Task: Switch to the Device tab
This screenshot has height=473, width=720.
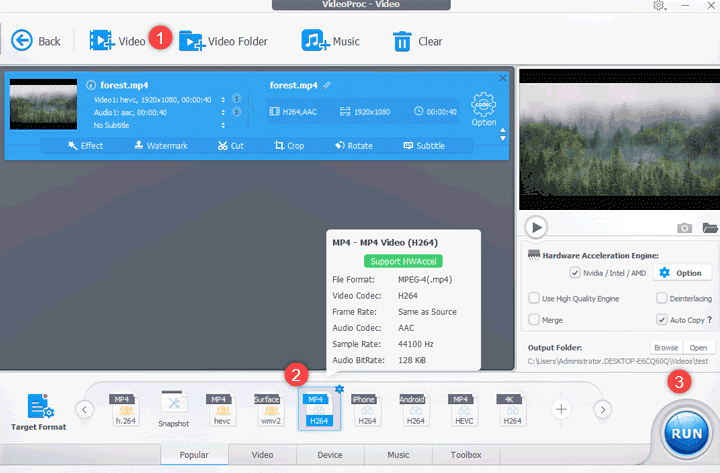Action: pos(330,455)
